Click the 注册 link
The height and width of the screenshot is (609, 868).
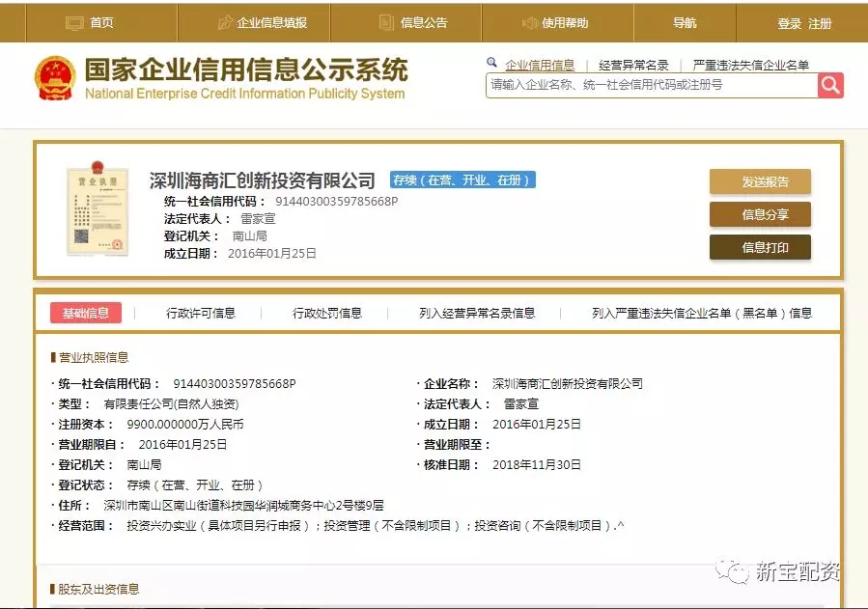820,23
